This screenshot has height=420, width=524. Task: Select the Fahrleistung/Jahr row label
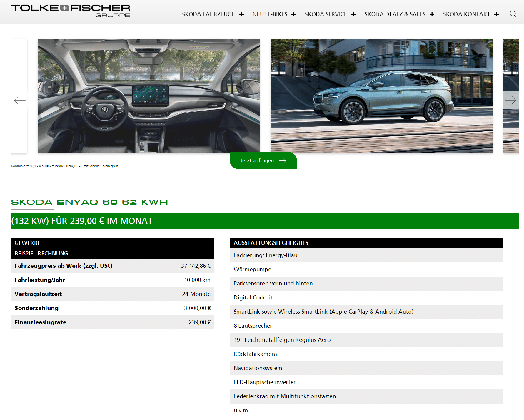(x=40, y=280)
